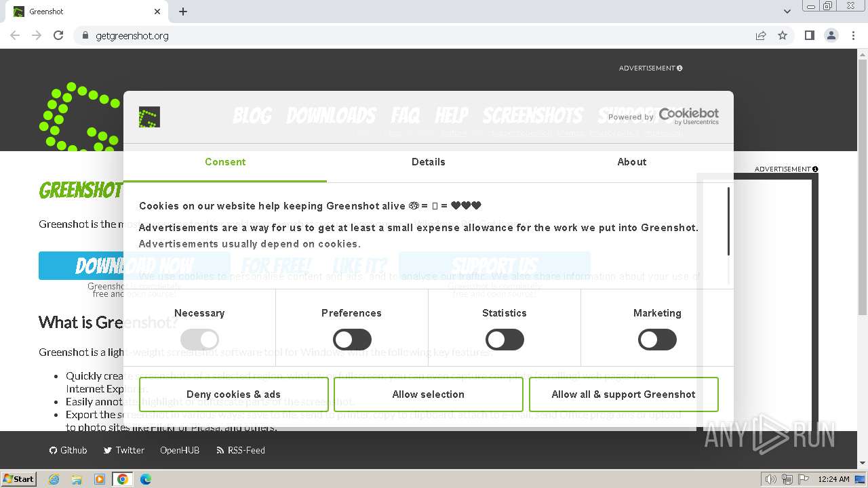Bookmark this page with the star icon
The height and width of the screenshot is (488, 868).
(783, 35)
